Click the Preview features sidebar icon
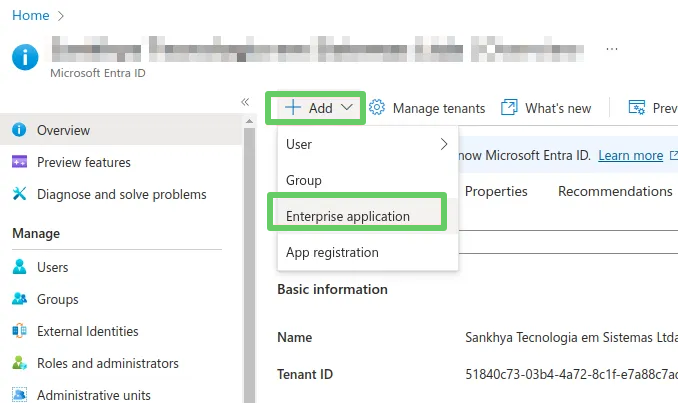This screenshot has width=678, height=403. [x=19, y=162]
